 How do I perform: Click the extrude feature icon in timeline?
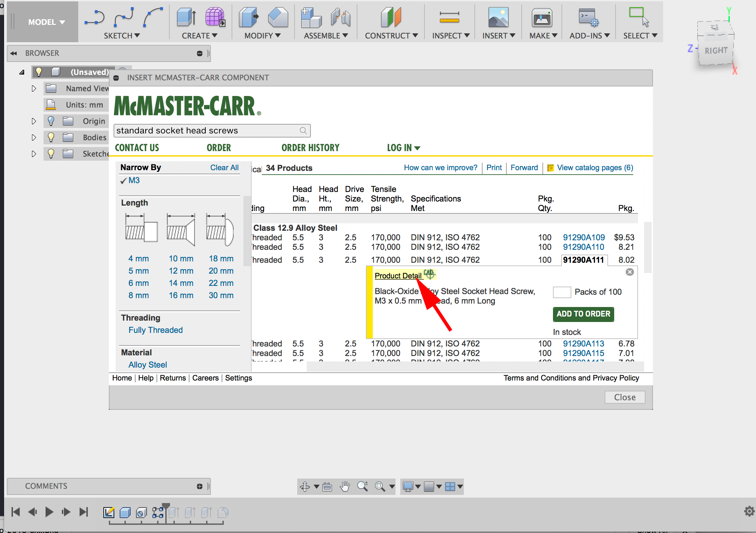coord(125,512)
